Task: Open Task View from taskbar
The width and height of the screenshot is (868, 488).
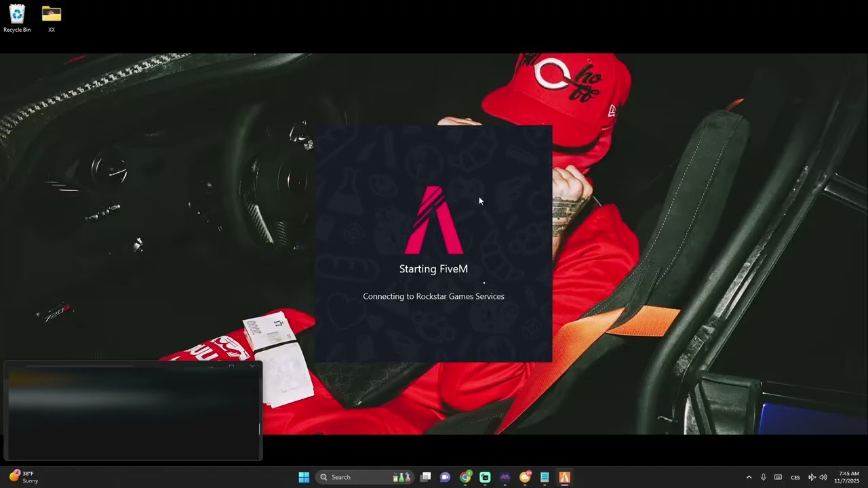Action: (426, 477)
